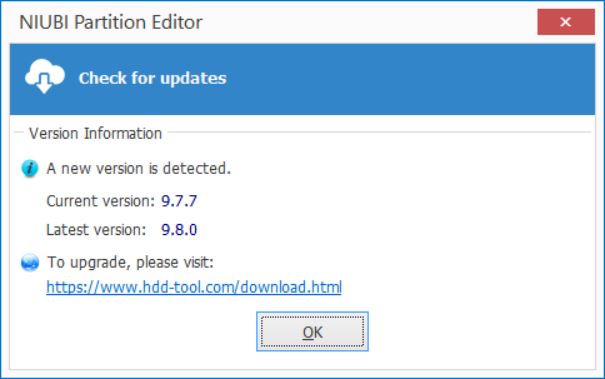Viewport: 605px width, 379px height.
Task: Close the NIUBI Partition Editor dialog
Action: click(566, 22)
